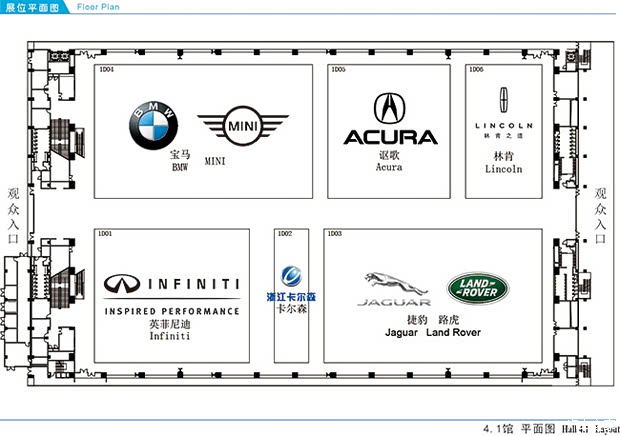
Task: Select booth number 1D01 label
Action: coord(105,234)
